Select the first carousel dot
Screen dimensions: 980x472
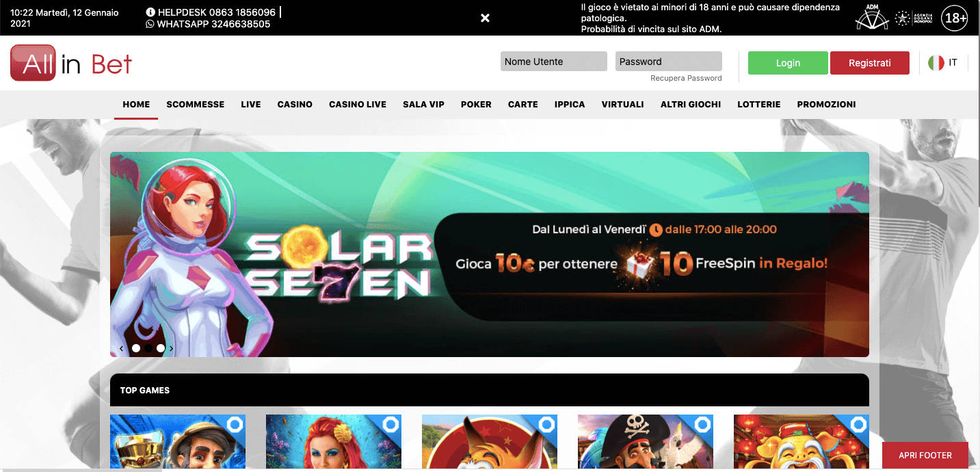[136, 348]
